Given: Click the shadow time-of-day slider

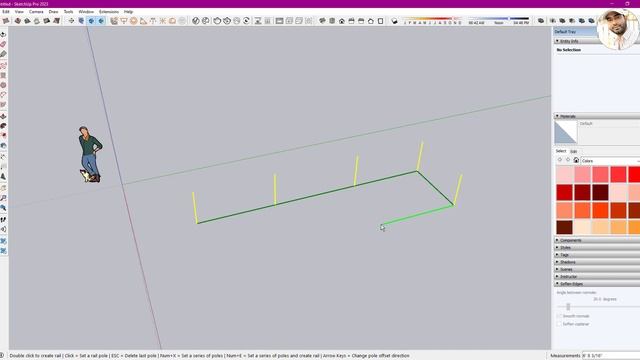Looking at the screenshot, I should click(x=499, y=19).
